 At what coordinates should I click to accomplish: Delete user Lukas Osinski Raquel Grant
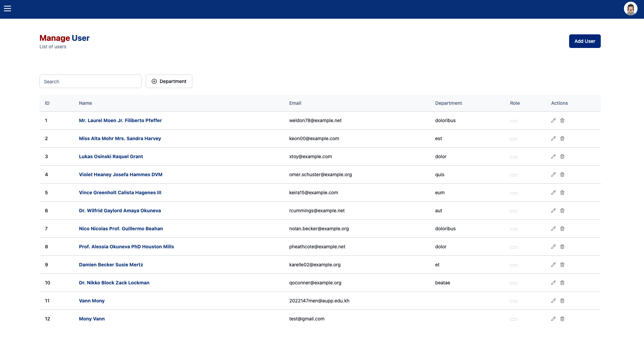(x=562, y=156)
